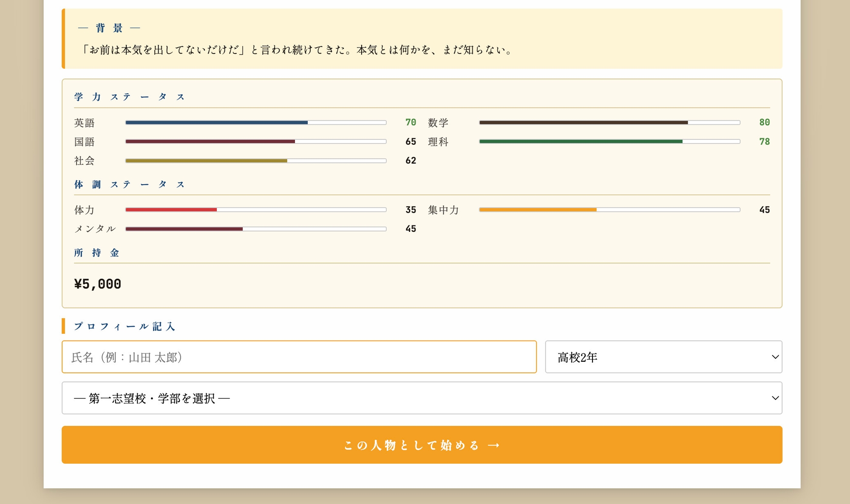This screenshot has width=850, height=504.
Task: Click the メンタル mental bar
Action: tap(255, 228)
